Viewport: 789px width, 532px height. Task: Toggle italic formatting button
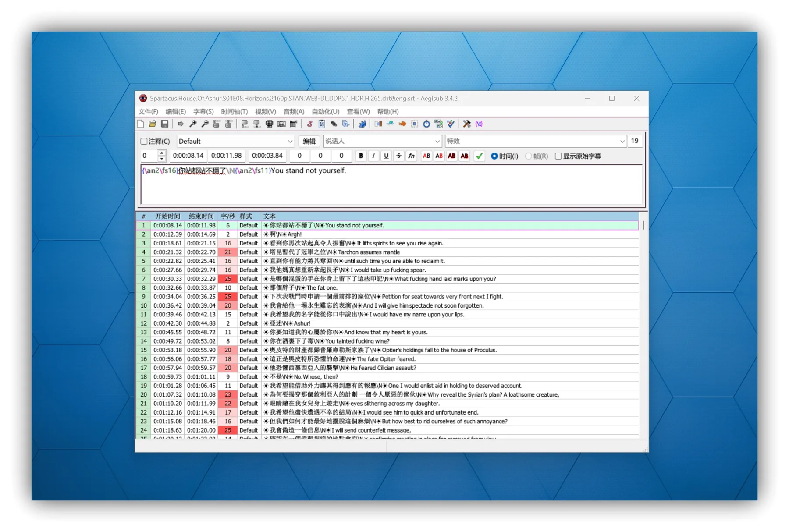(x=373, y=156)
